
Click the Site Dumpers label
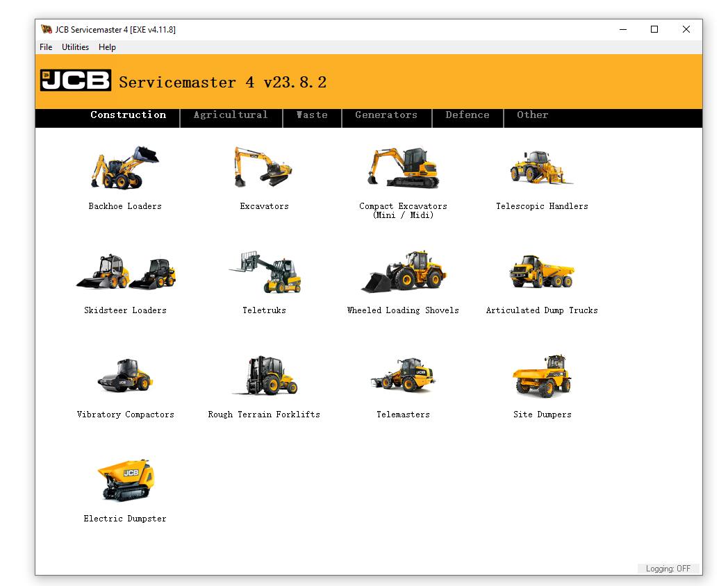[x=543, y=415]
